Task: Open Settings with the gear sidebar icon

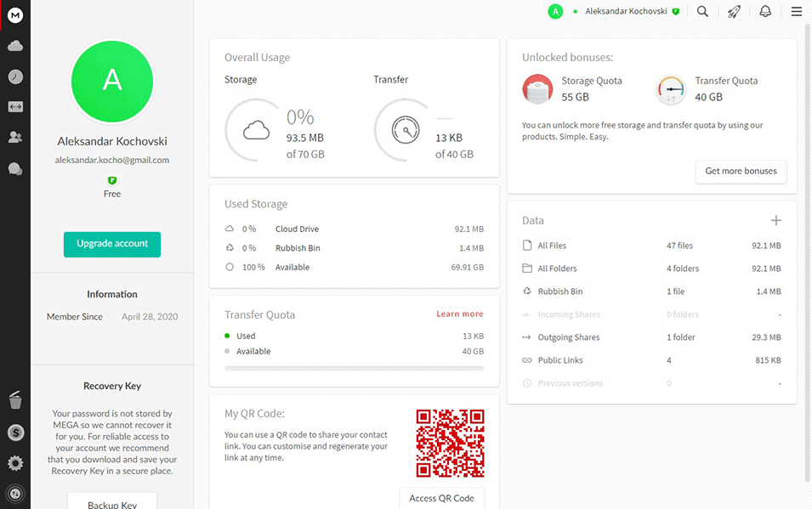Action: (x=14, y=462)
